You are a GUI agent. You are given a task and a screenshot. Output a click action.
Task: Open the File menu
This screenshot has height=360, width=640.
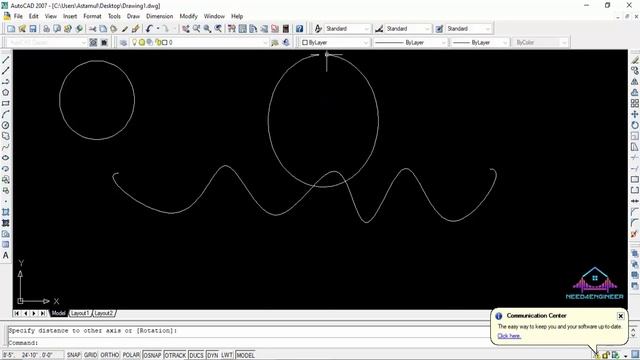coord(18,16)
